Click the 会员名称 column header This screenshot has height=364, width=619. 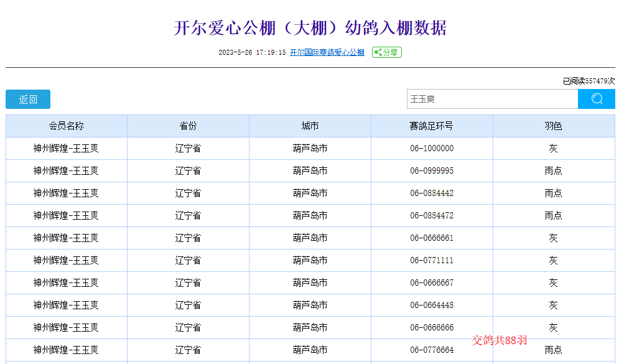(67, 126)
